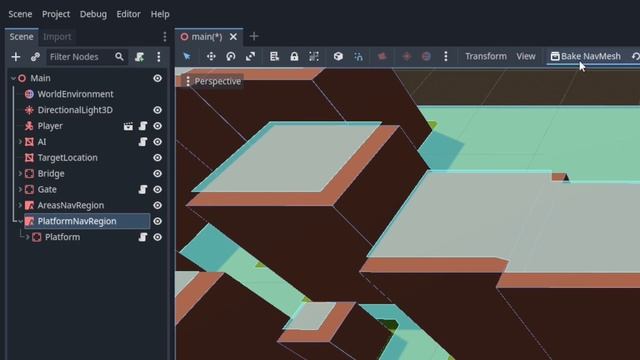Open the Debug menu

pyautogui.click(x=93, y=14)
